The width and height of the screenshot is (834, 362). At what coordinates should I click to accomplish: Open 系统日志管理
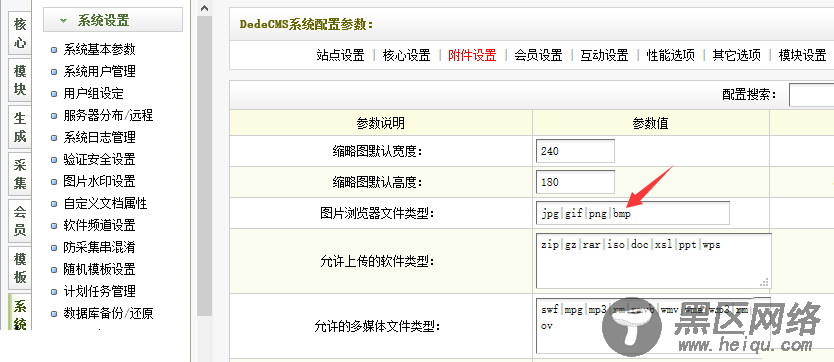(x=99, y=137)
